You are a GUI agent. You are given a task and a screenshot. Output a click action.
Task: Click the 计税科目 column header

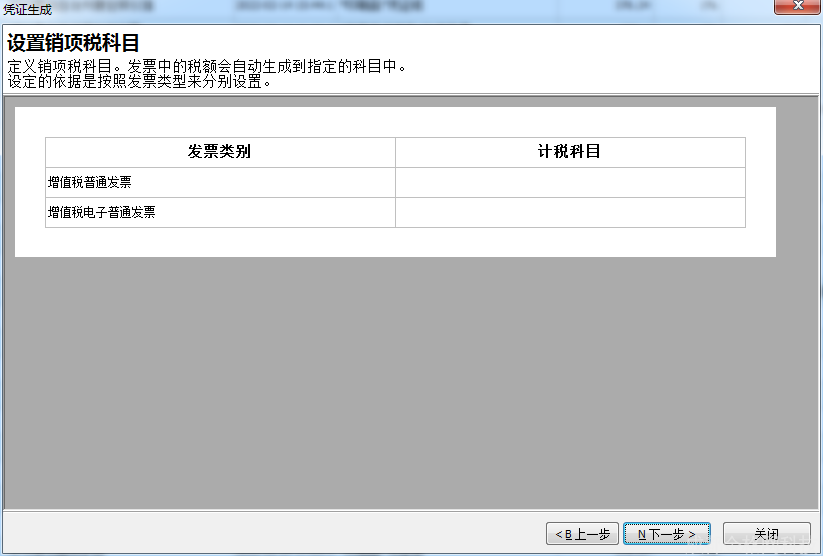coord(569,152)
